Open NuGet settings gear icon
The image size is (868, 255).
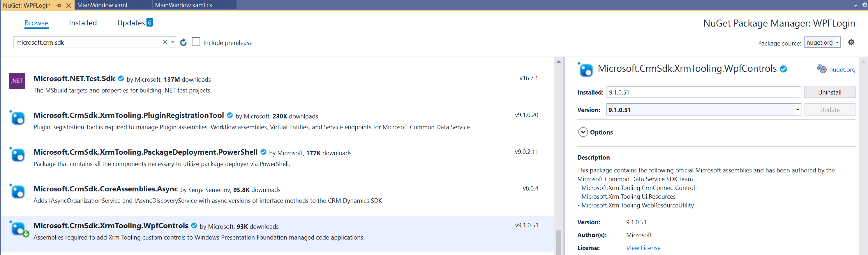pos(851,42)
